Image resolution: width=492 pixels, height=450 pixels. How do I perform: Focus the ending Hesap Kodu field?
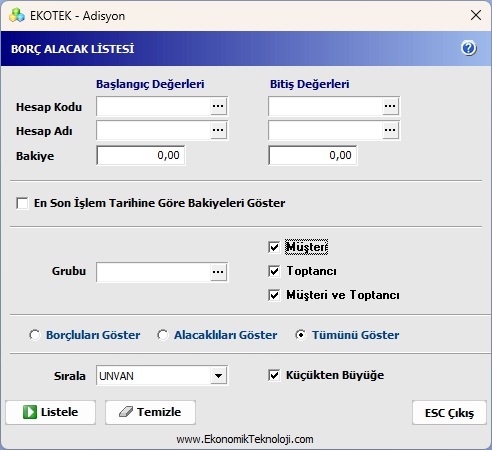(x=326, y=106)
